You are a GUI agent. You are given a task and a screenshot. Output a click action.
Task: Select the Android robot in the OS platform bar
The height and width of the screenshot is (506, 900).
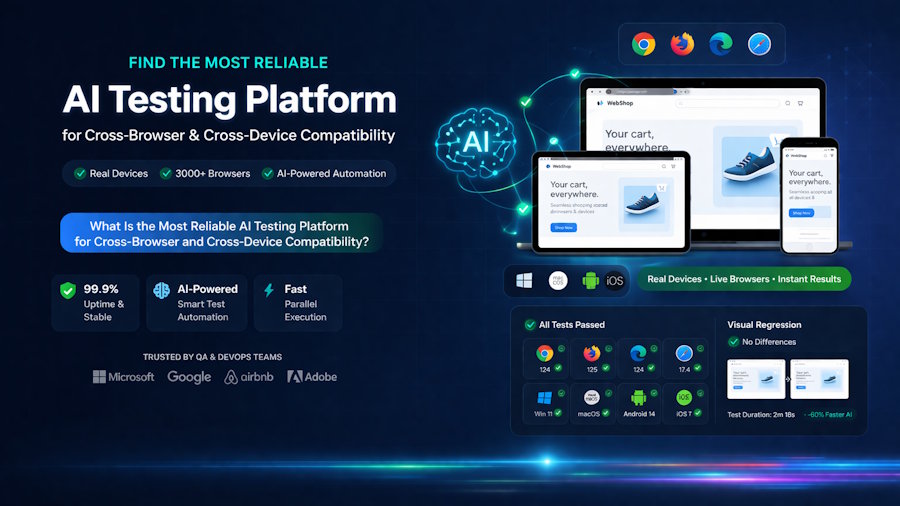[x=591, y=281]
